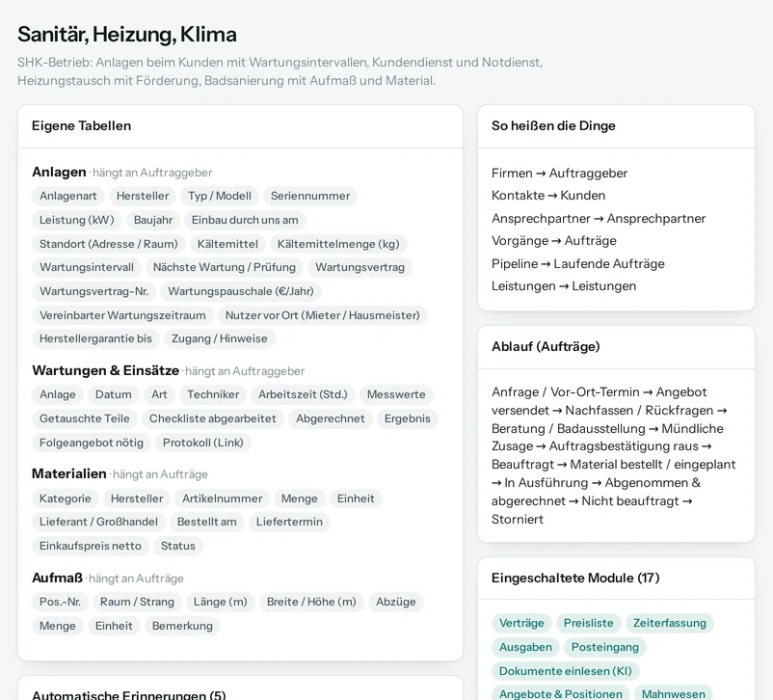Click the Posteingang module tag

coord(605,647)
